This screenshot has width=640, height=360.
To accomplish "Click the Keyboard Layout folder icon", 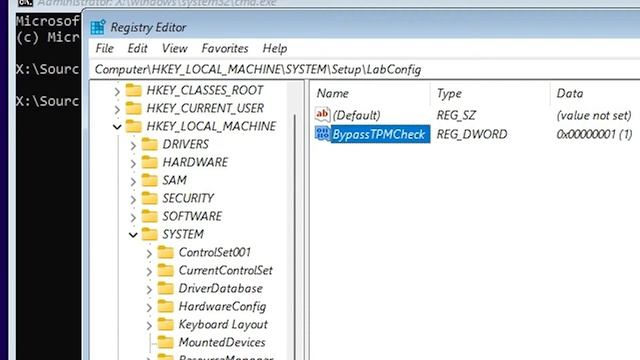I will click(x=165, y=324).
